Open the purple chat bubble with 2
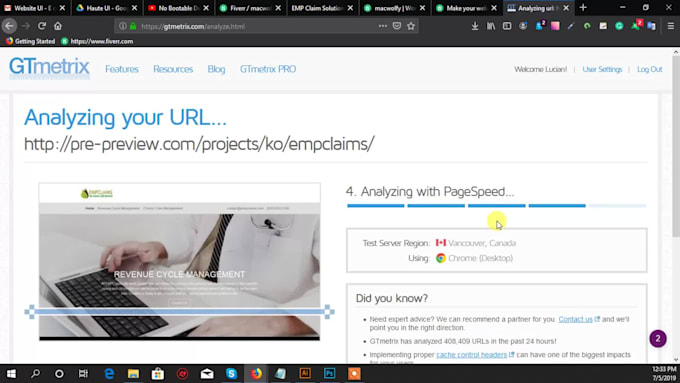The width and height of the screenshot is (680, 383). click(x=658, y=339)
